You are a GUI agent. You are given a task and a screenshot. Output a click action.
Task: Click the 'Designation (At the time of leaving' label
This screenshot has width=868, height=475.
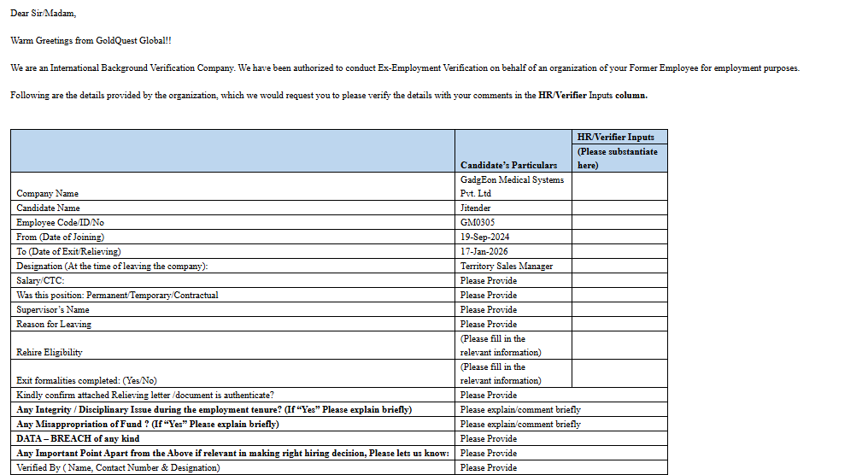tap(112, 266)
